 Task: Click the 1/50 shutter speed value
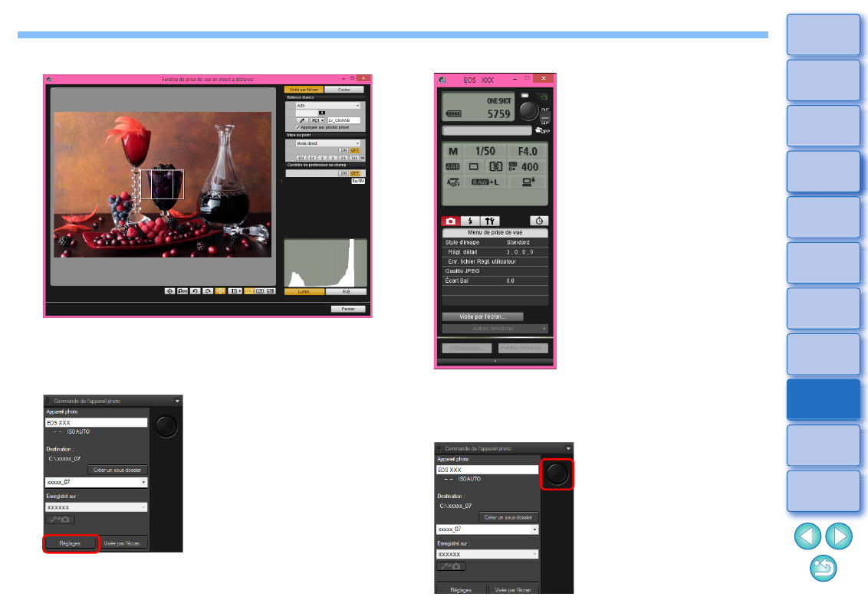485,151
